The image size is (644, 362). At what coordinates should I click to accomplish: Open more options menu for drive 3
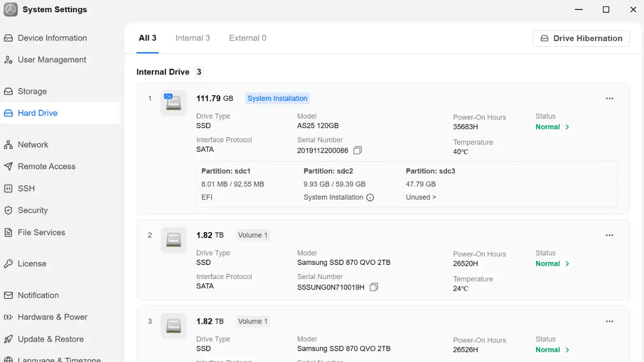(610, 321)
